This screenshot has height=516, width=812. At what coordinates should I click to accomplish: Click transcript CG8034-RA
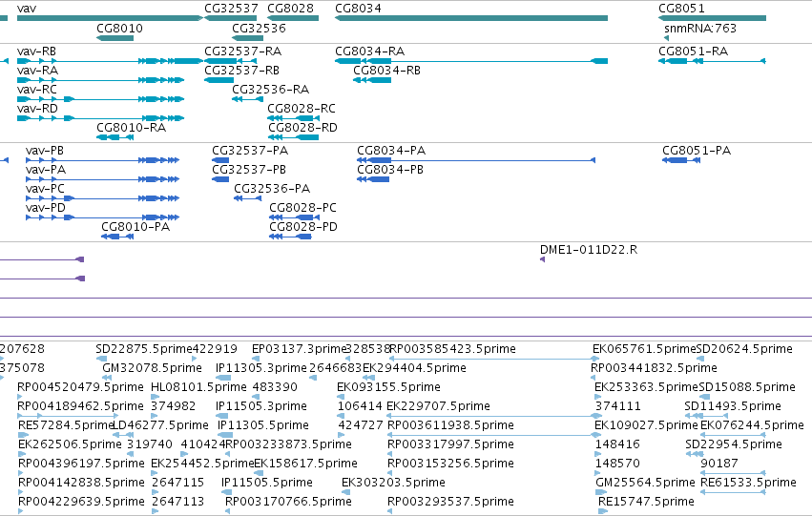pyautogui.click(x=370, y=52)
